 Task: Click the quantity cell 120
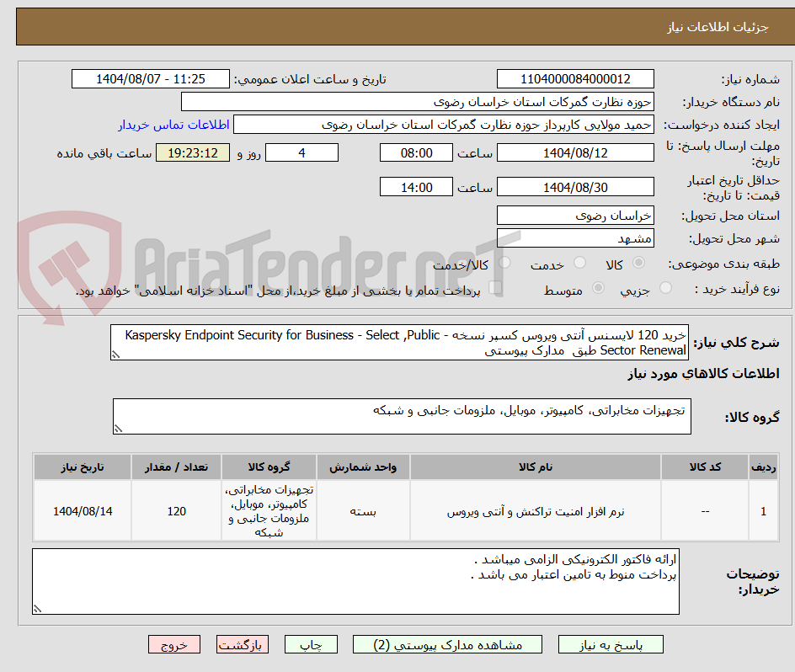[177, 511]
